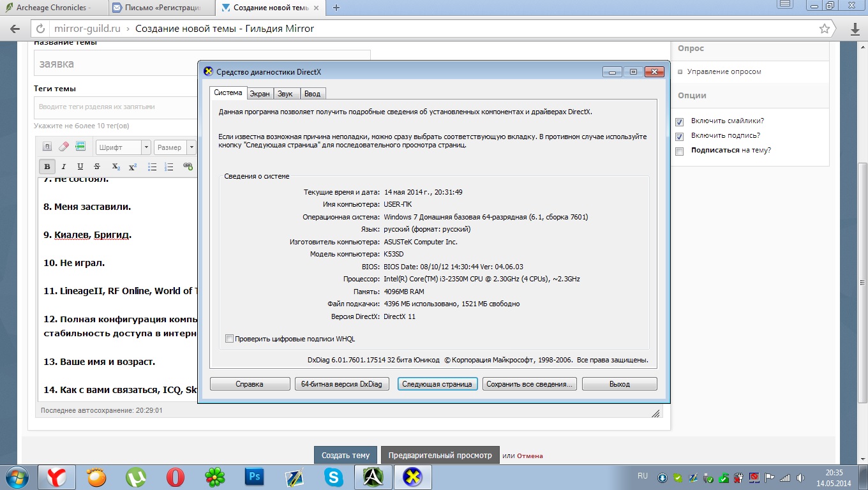Check 'Подписаться на тему?' option
Image resolution: width=868 pixels, height=490 pixels.
click(x=679, y=151)
